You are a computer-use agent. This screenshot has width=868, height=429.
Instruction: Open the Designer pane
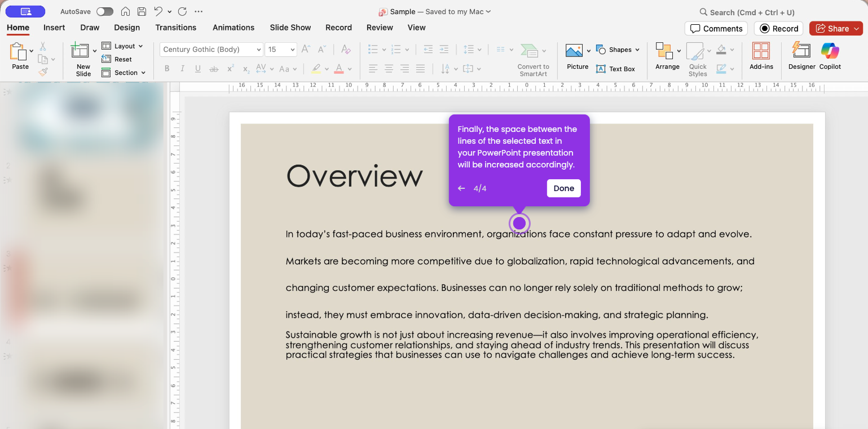pos(801,56)
